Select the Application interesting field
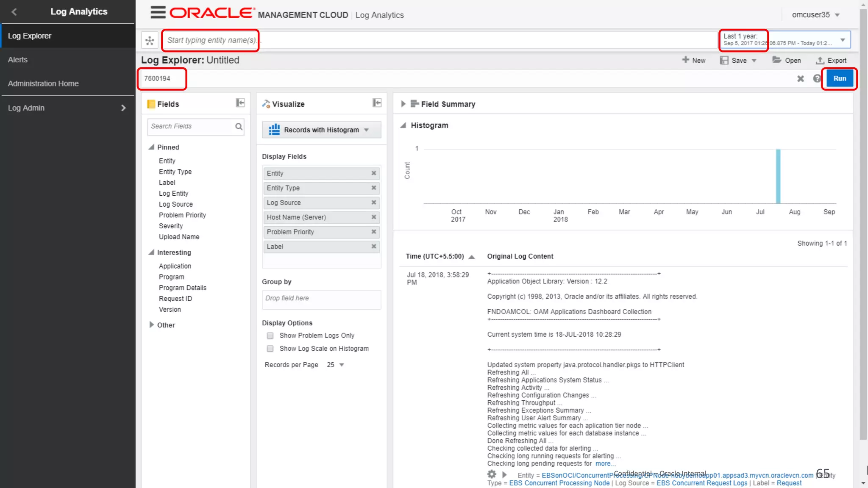 175,266
